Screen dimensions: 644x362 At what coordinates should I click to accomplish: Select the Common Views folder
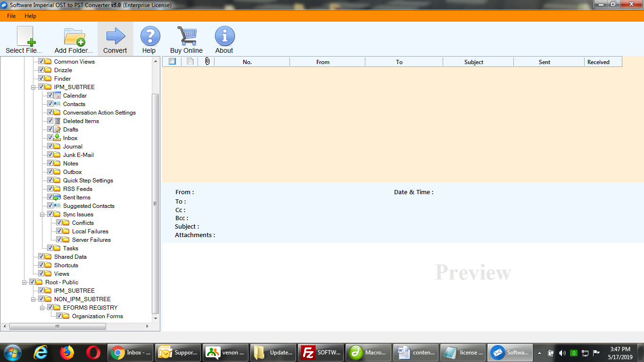tap(74, 61)
